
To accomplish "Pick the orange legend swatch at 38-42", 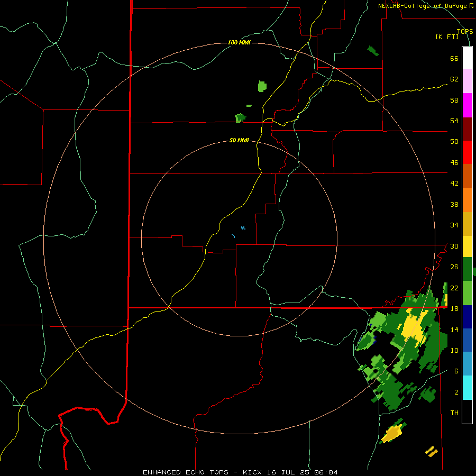I will 467,200.
